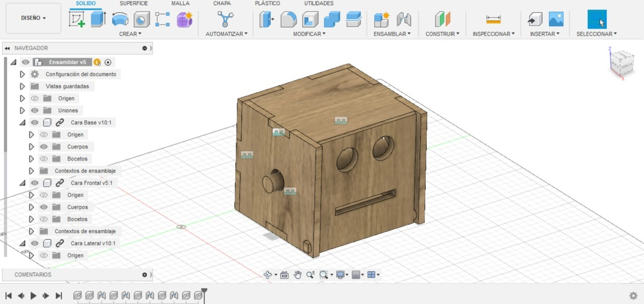
Task: Select the Contextos de ensamblaje under Cara Frontal
Action: [x=85, y=231]
